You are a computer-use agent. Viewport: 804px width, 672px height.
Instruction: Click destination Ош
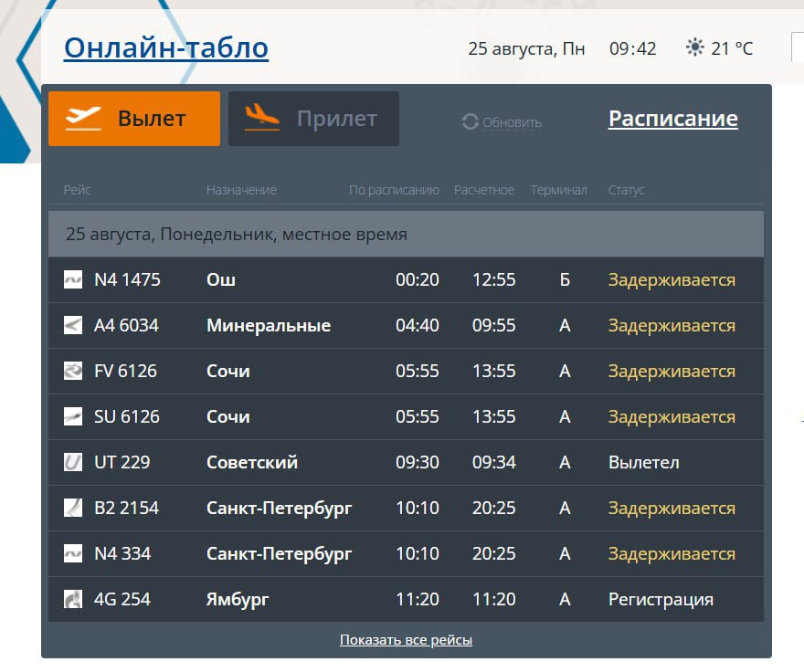221,279
